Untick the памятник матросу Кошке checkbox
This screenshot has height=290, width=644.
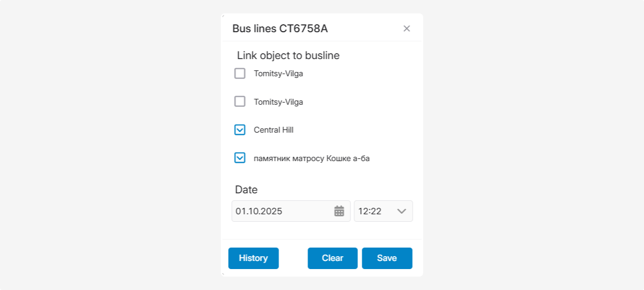point(240,158)
